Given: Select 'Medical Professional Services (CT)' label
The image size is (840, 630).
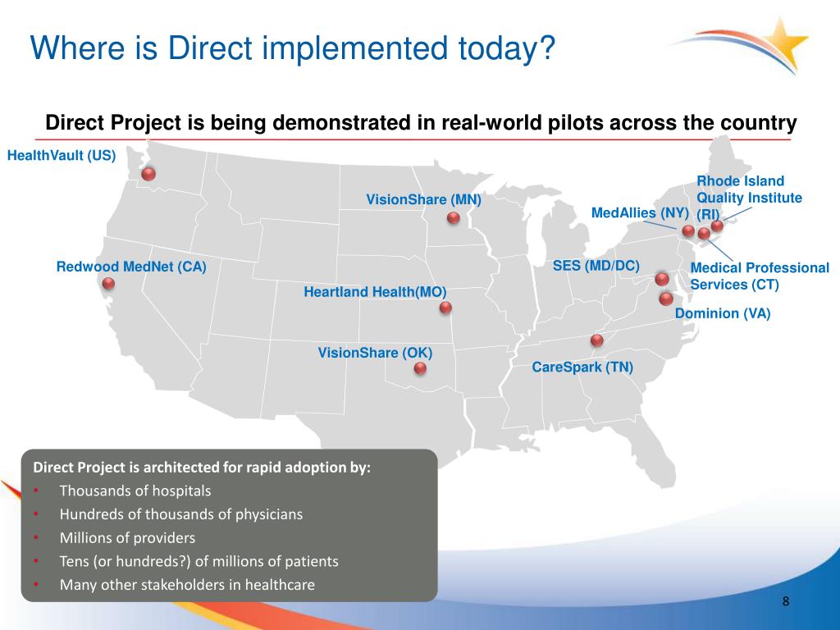Looking at the screenshot, I should pyautogui.click(x=760, y=276).
